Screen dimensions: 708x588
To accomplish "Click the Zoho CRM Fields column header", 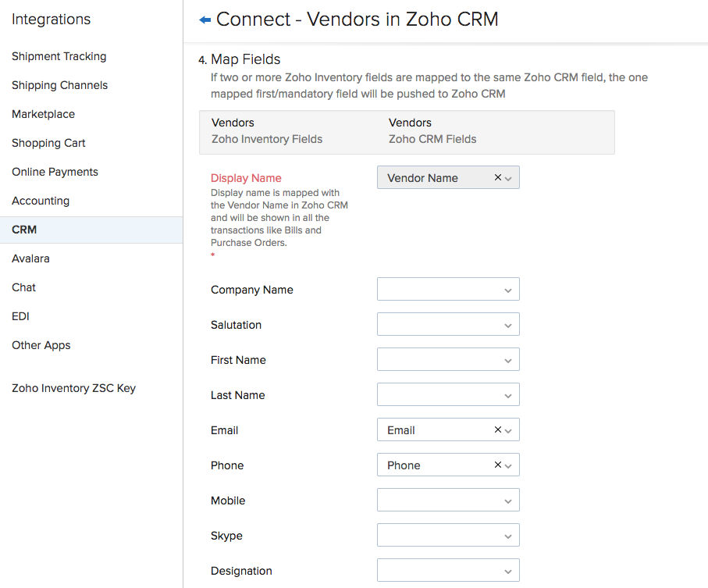I will point(432,139).
